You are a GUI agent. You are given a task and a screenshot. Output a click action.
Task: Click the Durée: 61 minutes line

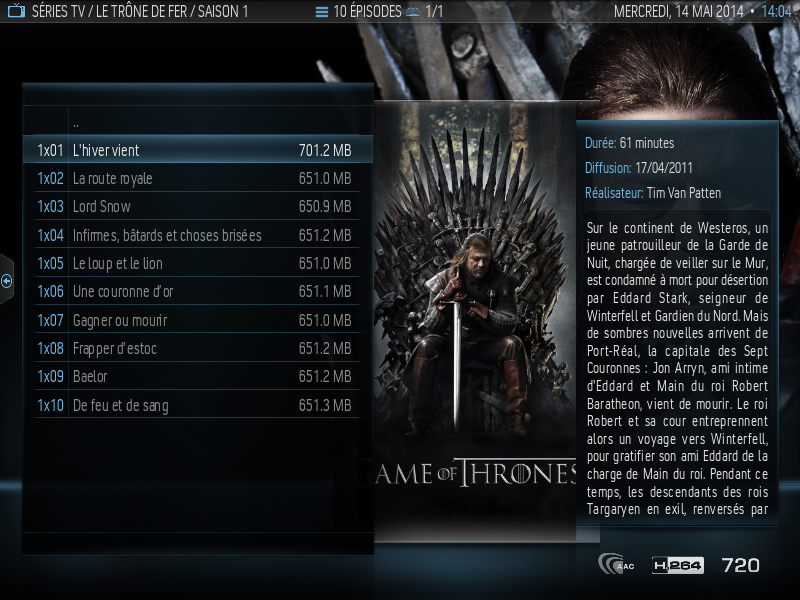click(630, 143)
